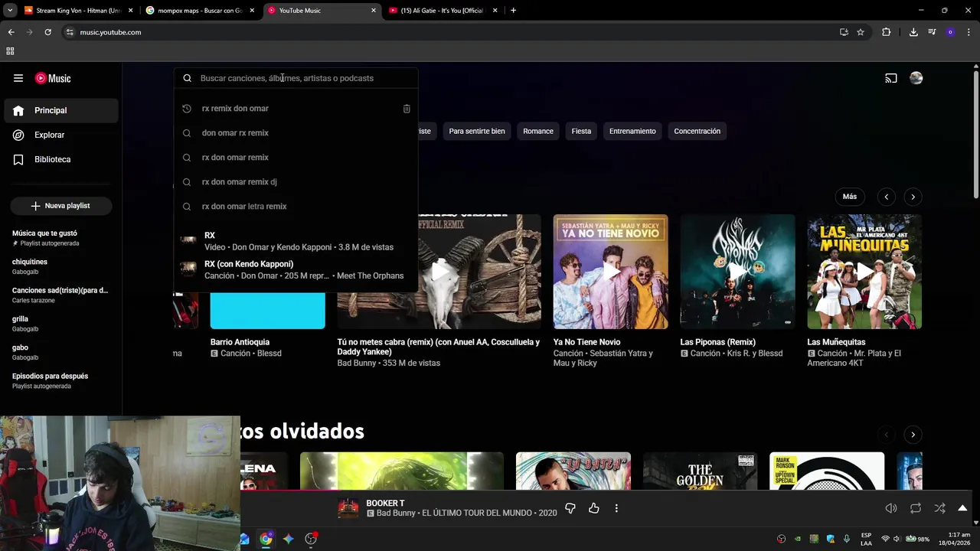980x551 pixels.
Task: Open Chrome downloads icon
Action: pyautogui.click(x=913, y=32)
